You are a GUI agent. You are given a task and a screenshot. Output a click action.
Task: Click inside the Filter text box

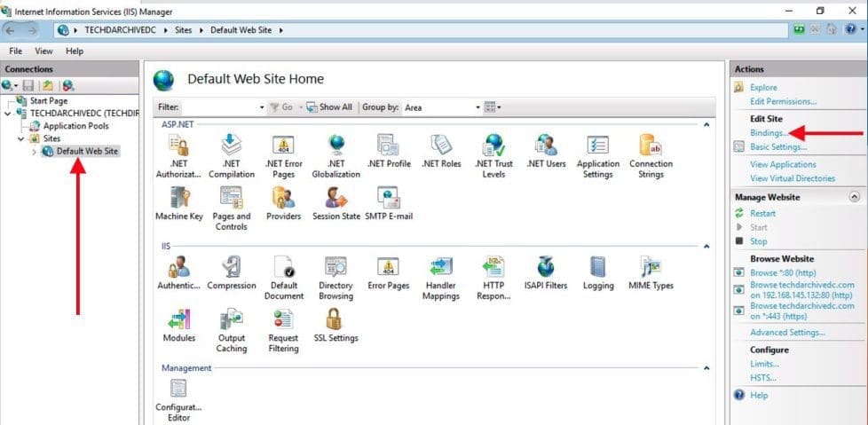[x=222, y=107]
